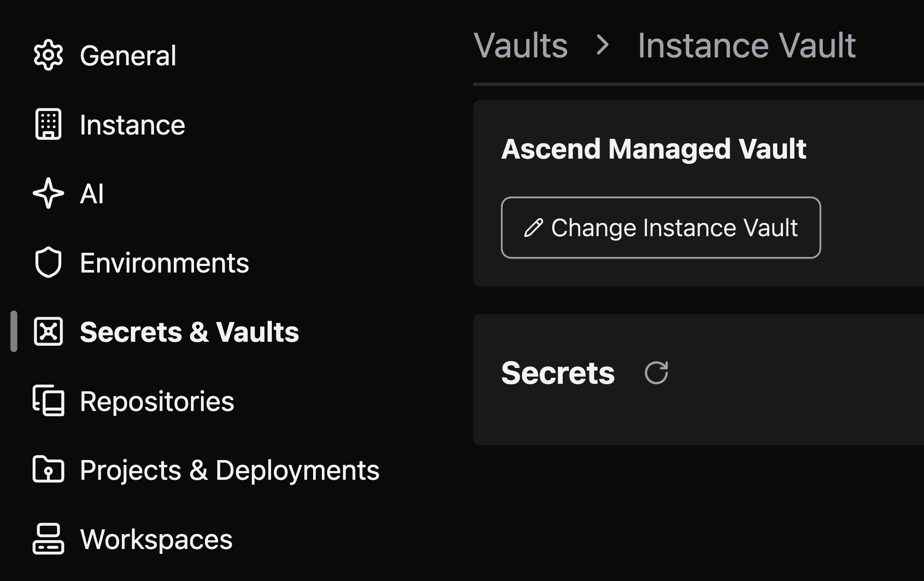This screenshot has height=581, width=924.
Task: Click the Secrets & Vaults safe icon
Action: pos(48,332)
